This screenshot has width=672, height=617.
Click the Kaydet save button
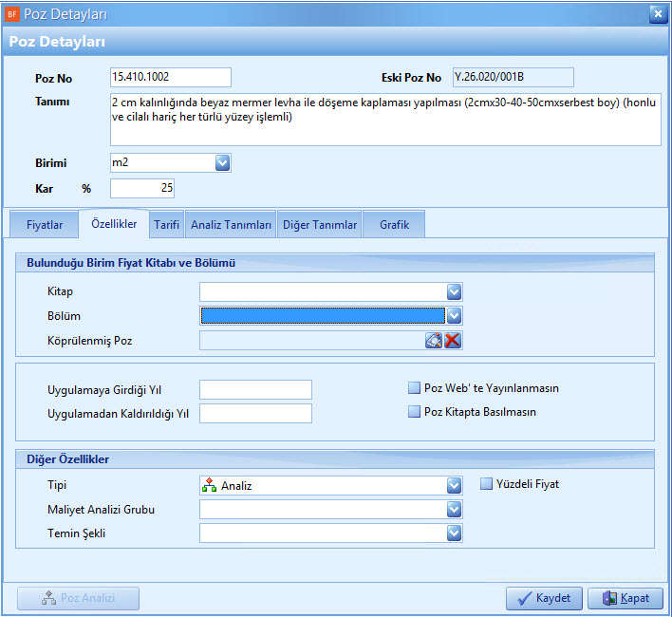(x=543, y=598)
